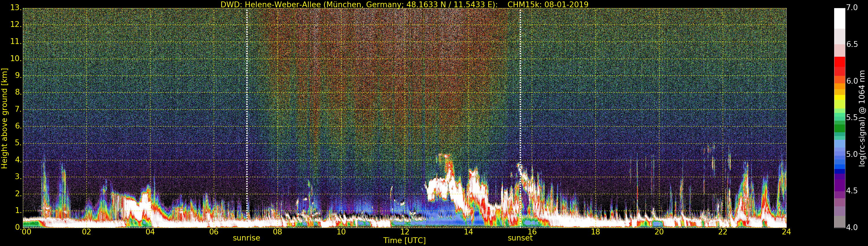Click time axis tick '04'
Image resolution: width=868 pixels, height=246 pixels.
pos(150,232)
